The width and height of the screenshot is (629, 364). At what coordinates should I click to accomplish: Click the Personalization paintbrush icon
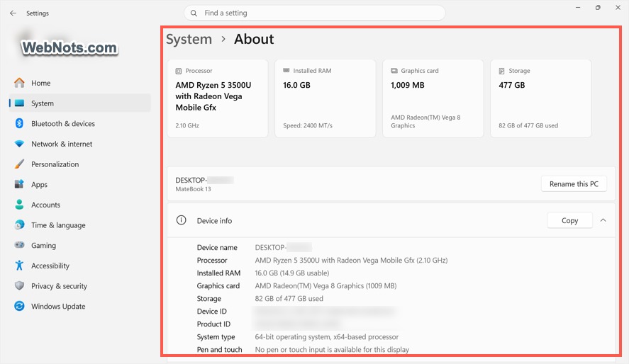[x=19, y=164]
